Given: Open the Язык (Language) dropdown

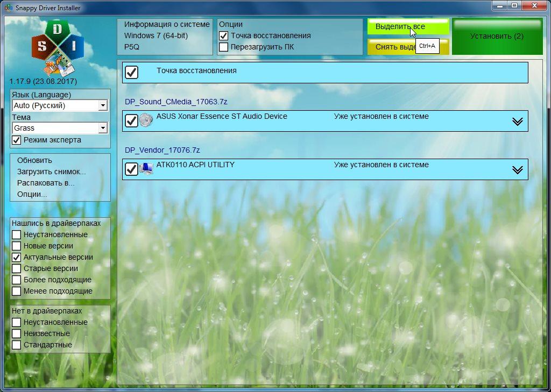Looking at the screenshot, I should (x=102, y=106).
